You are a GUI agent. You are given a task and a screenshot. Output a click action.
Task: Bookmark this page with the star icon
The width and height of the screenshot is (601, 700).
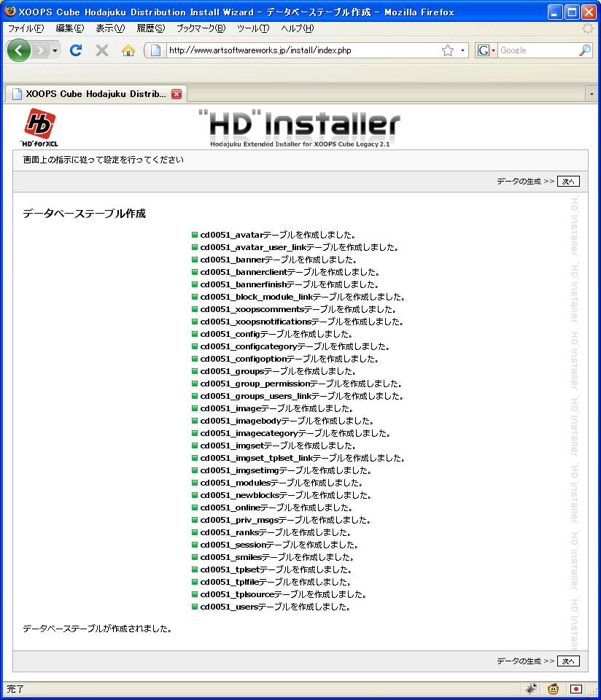point(448,50)
